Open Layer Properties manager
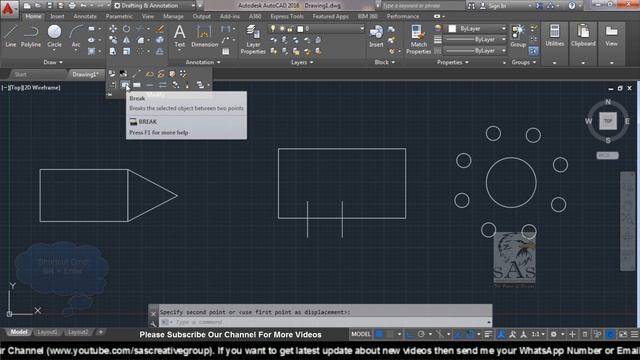Viewport: 640px width, 360px height. pos(253,39)
